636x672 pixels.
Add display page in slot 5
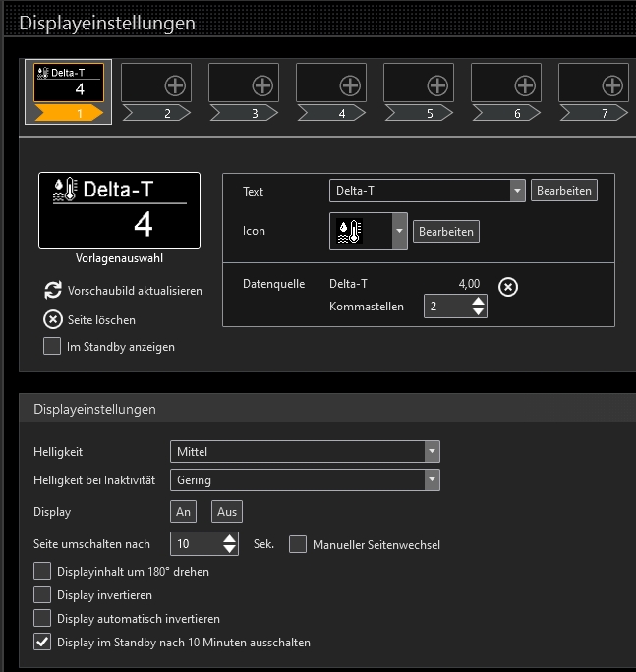[437, 85]
